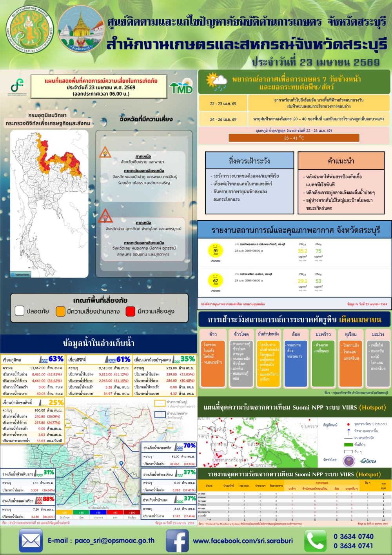Click the red มีความเสี่ยงสูง legend swatch
Viewport: 392px width, 555px height.
click(x=131, y=311)
